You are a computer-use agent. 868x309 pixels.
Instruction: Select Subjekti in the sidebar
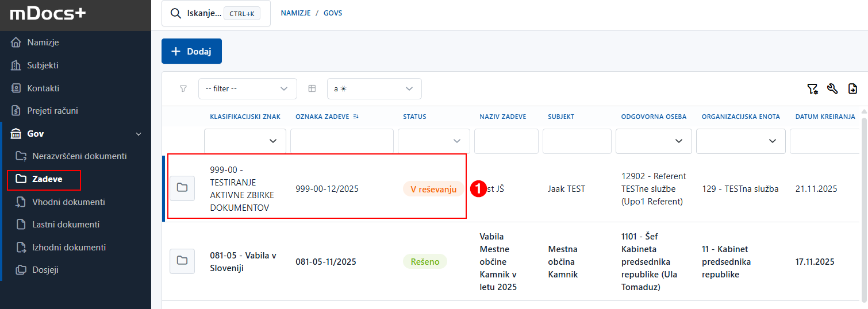click(x=43, y=65)
